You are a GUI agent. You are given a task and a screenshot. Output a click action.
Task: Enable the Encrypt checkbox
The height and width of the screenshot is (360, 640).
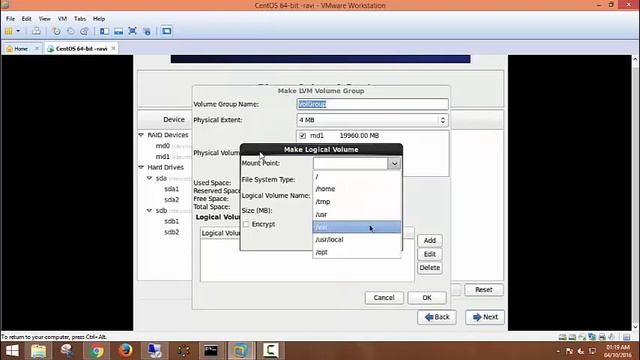[246, 224]
